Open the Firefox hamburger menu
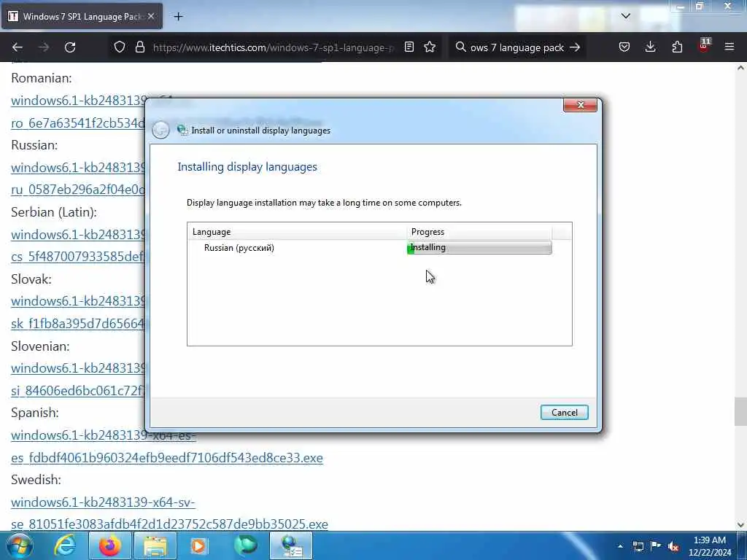 (729, 47)
